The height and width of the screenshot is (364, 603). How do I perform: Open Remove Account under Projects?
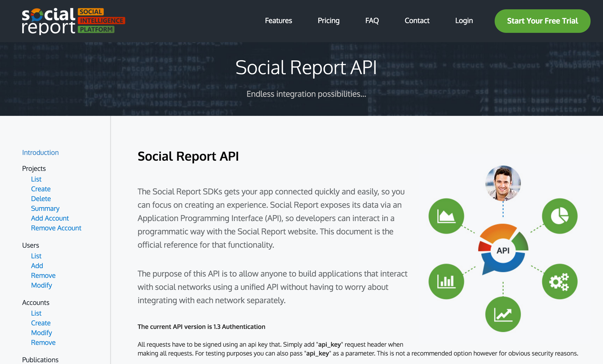(56, 228)
